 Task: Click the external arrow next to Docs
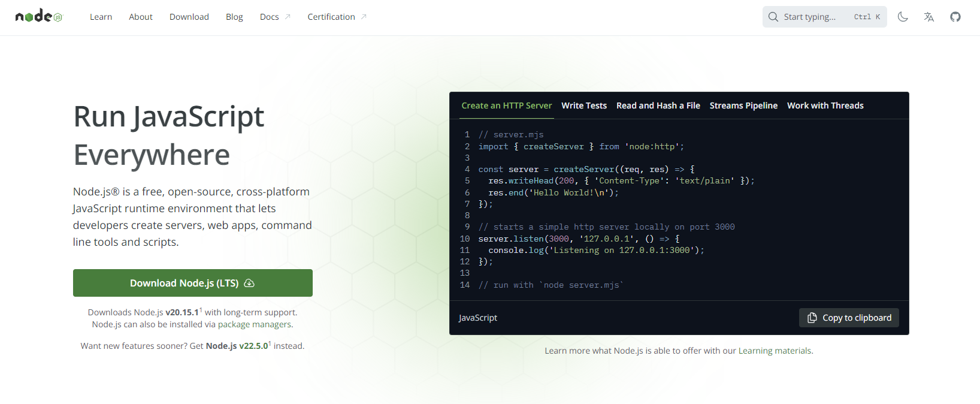288,17
